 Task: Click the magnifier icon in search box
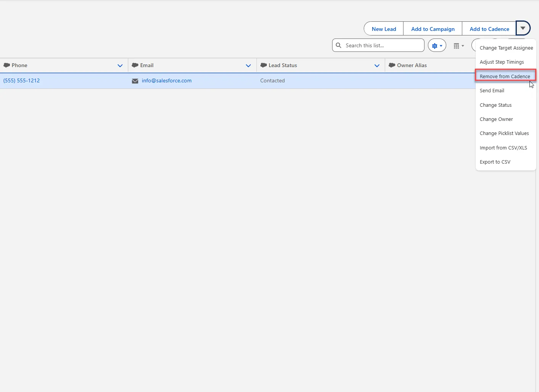339,45
